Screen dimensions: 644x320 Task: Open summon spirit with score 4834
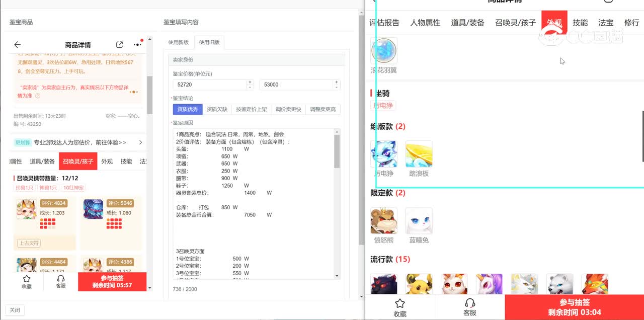pyautogui.click(x=26, y=209)
